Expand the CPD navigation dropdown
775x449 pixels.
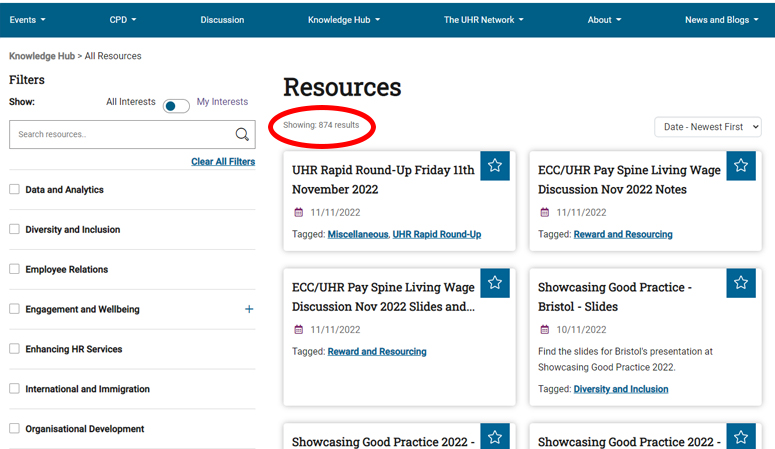coord(123,20)
